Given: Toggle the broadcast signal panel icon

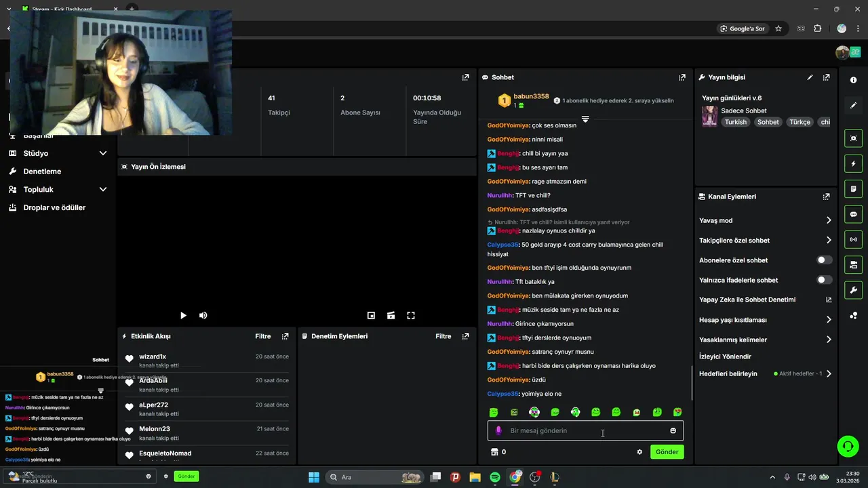Looking at the screenshot, I should (853, 239).
